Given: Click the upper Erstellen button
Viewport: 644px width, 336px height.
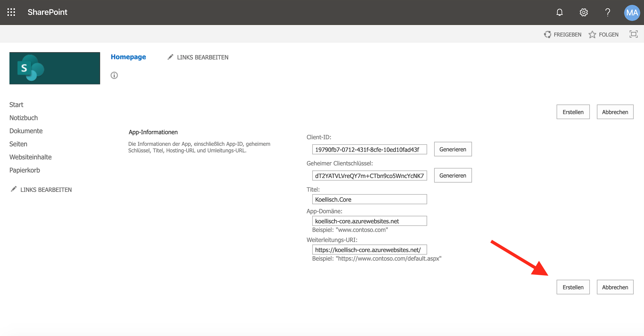Looking at the screenshot, I should (573, 112).
